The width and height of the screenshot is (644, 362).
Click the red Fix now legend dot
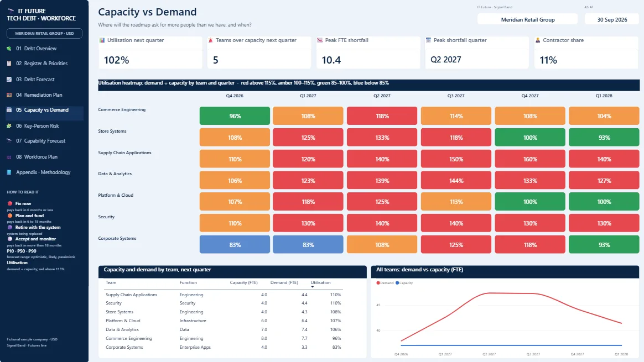click(x=10, y=203)
